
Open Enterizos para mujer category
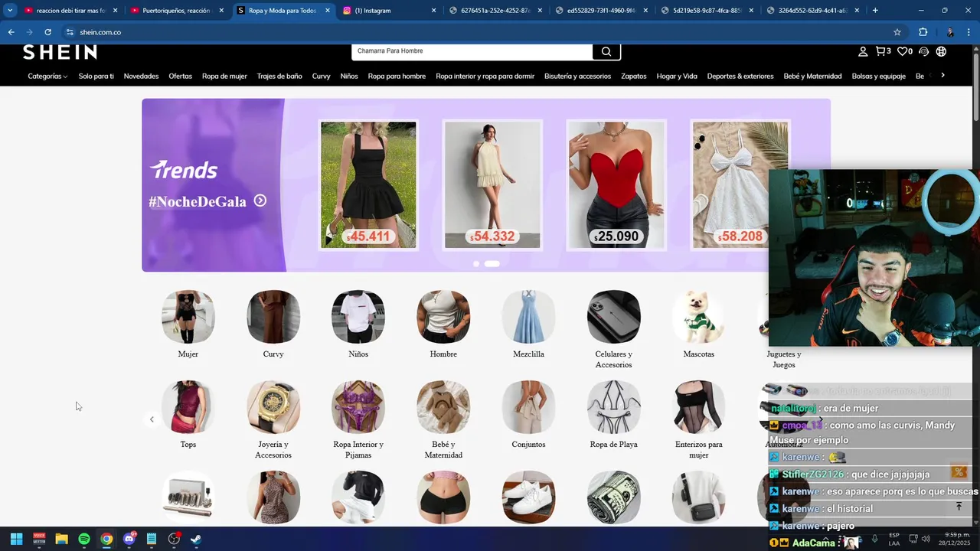pos(699,407)
